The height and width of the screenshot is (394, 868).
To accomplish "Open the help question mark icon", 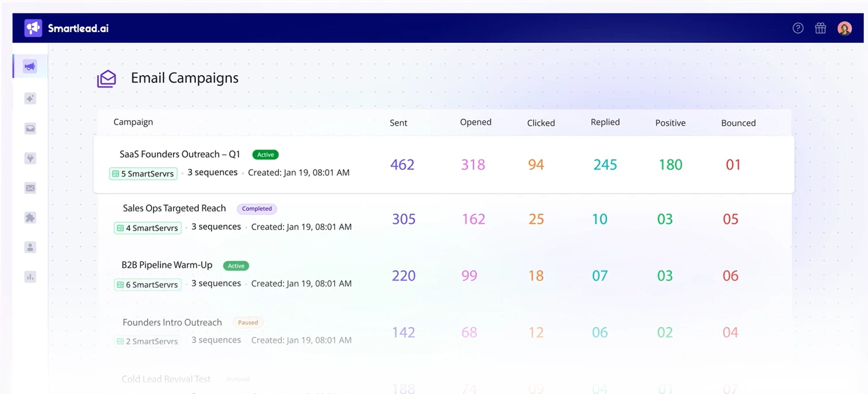I will pyautogui.click(x=798, y=28).
